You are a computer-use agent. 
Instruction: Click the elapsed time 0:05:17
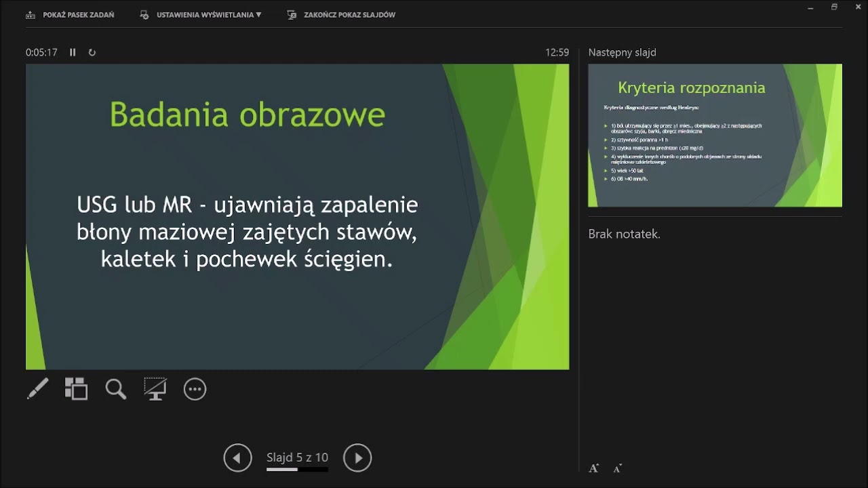(x=41, y=52)
